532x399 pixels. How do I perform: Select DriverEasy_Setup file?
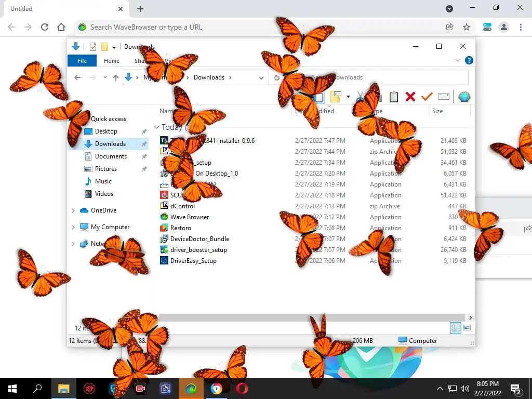(x=193, y=261)
